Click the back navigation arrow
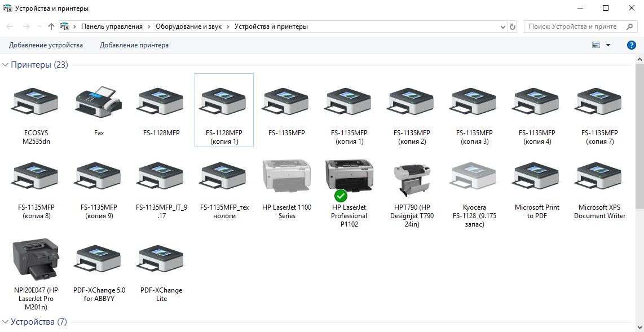Image resolution: width=644 pixels, height=332 pixels. (x=10, y=26)
